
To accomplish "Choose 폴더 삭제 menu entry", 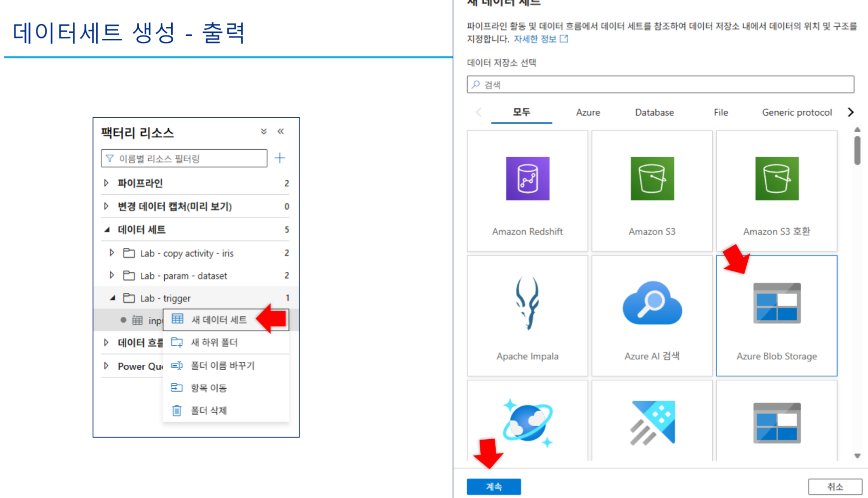I will pos(226,410).
